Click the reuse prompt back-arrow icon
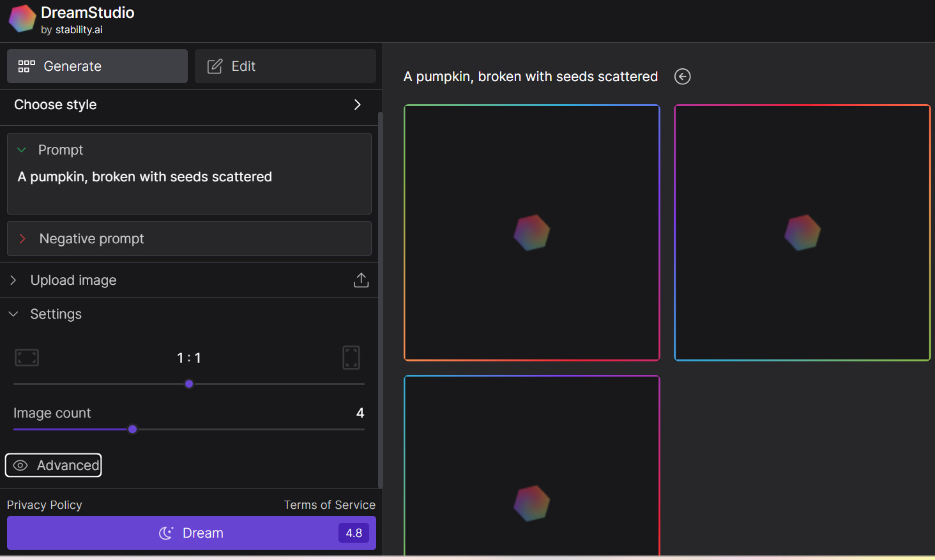 683,77
